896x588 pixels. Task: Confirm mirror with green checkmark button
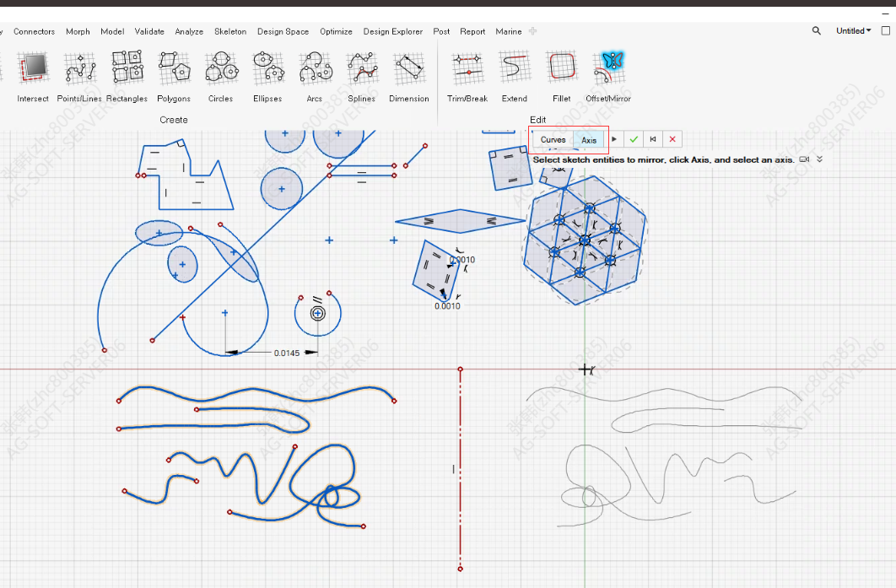[x=634, y=140]
